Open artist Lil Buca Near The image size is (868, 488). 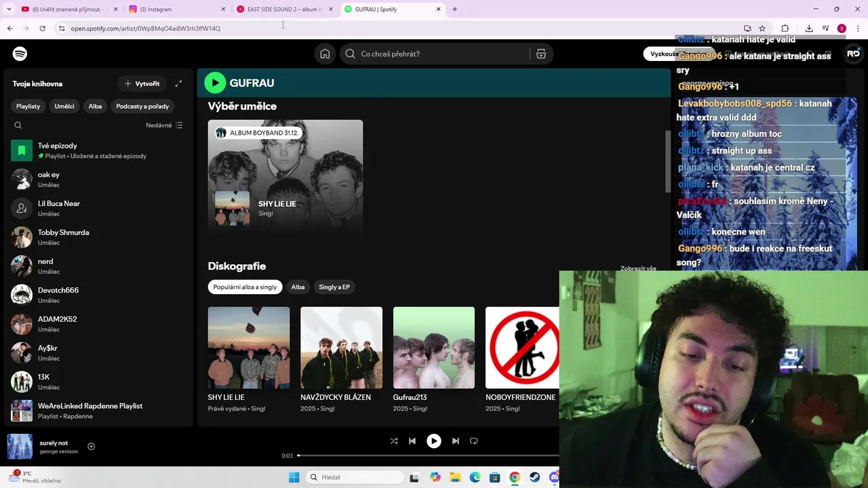99,208
